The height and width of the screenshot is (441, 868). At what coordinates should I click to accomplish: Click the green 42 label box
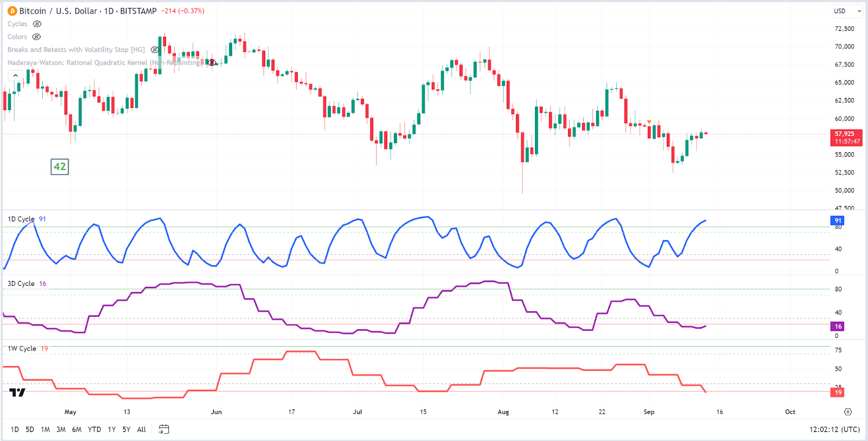(60, 167)
